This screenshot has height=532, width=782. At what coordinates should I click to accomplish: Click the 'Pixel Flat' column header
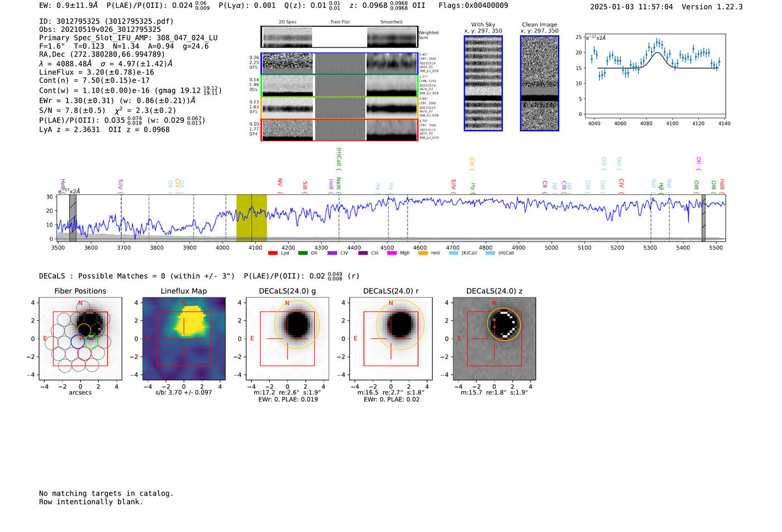click(340, 22)
